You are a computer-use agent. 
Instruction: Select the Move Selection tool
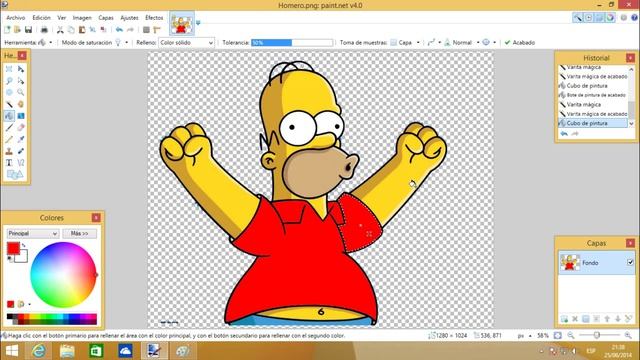click(x=21, y=81)
